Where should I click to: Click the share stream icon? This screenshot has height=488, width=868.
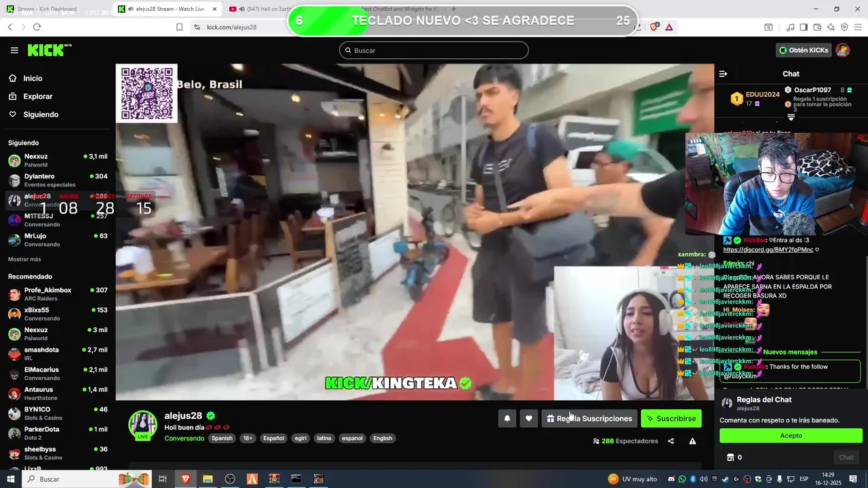coord(671,441)
